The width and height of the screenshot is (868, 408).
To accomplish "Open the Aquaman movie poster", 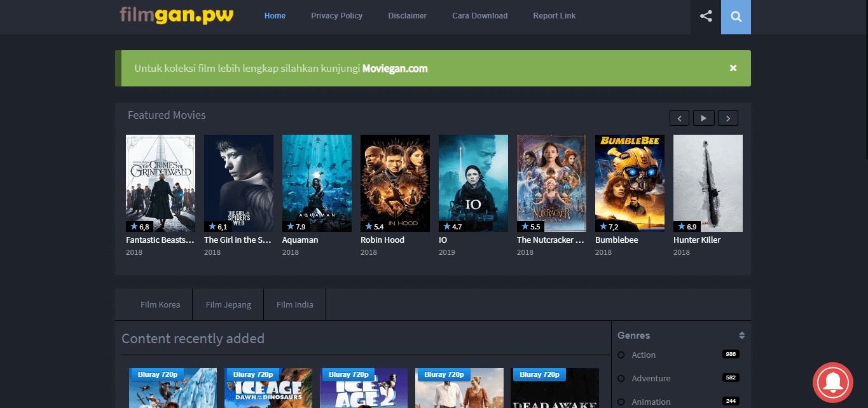I will [x=317, y=183].
